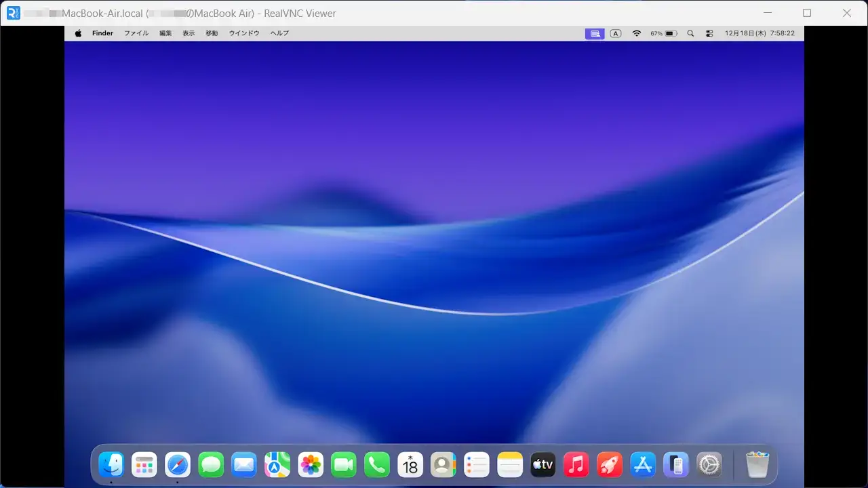
Task: Open Finder from the Dock
Action: click(111, 465)
